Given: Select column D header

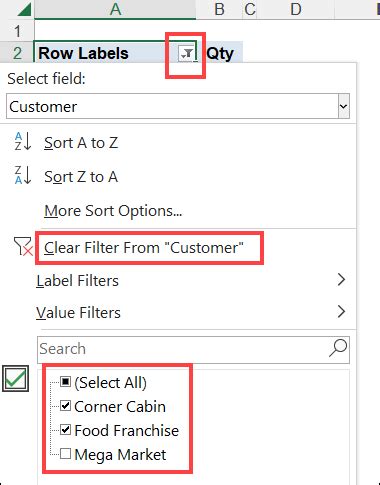Looking at the screenshot, I should (x=295, y=9).
